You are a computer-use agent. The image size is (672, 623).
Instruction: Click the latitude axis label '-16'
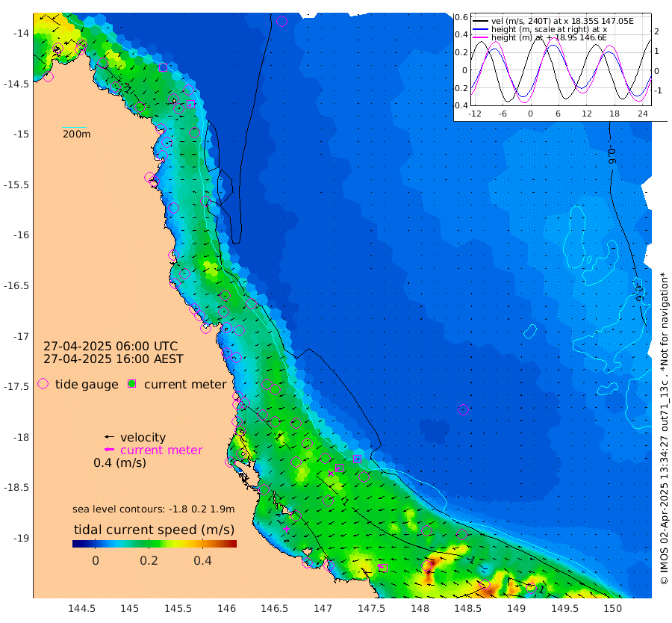(x=20, y=235)
